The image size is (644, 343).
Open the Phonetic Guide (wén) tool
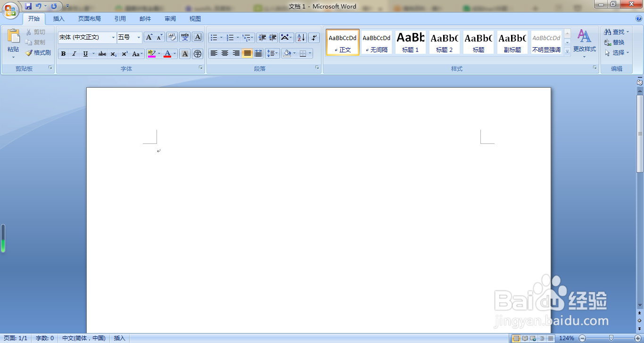pos(185,37)
